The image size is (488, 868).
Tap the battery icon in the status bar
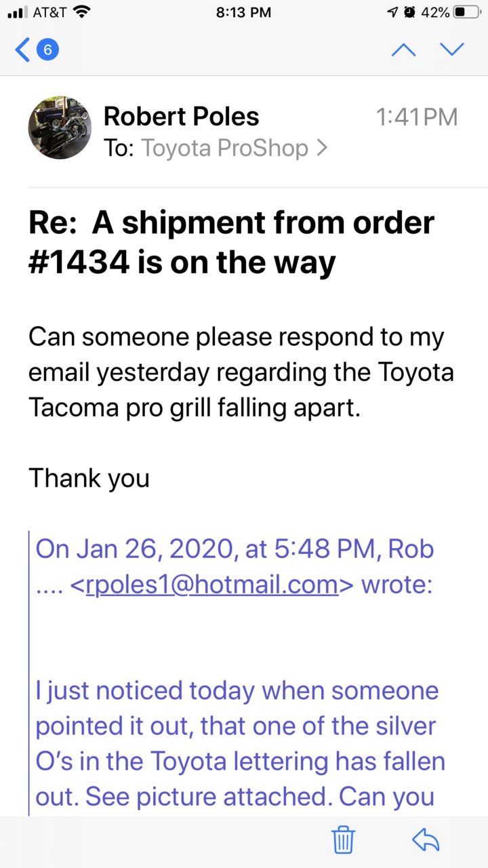(466, 12)
